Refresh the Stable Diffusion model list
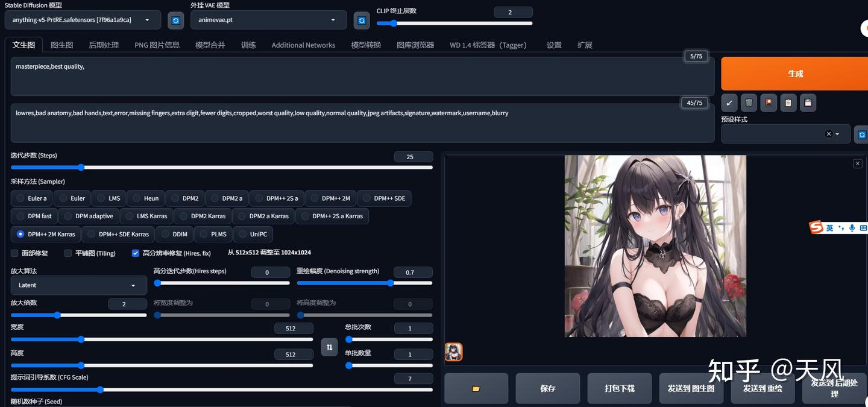Viewport: 868px width, 407px height. click(x=176, y=21)
